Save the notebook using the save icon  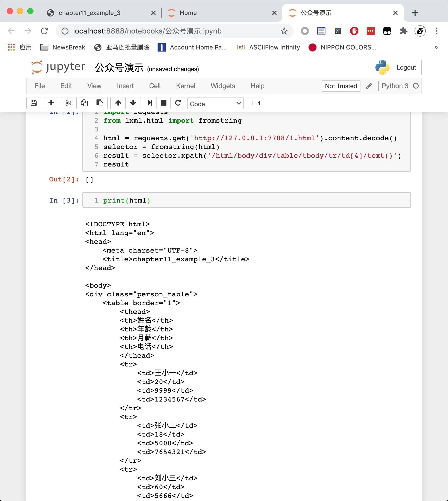click(33, 103)
